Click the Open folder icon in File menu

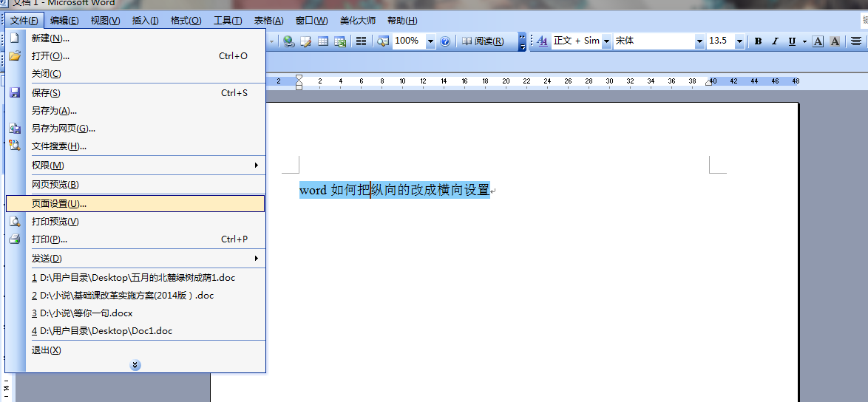coord(15,56)
